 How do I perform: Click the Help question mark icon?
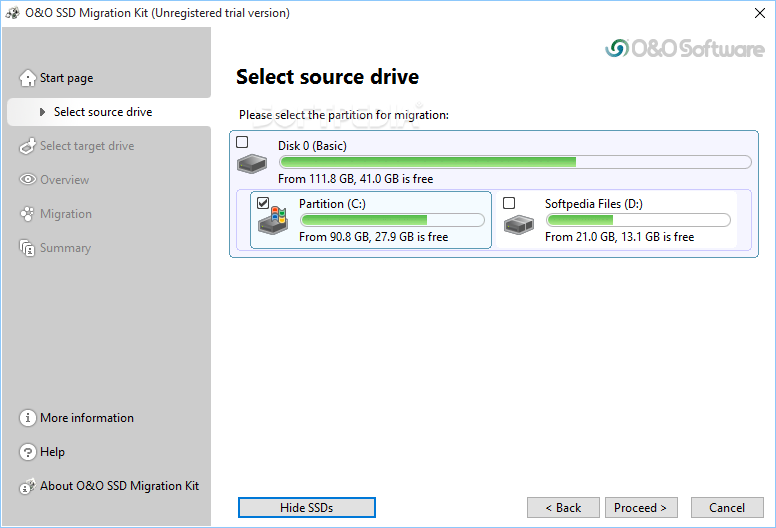click(28, 452)
